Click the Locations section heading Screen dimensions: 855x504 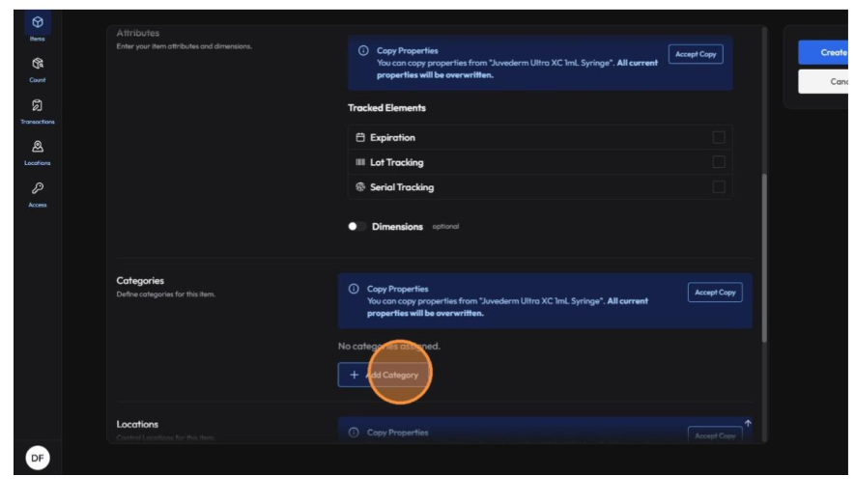coord(137,424)
